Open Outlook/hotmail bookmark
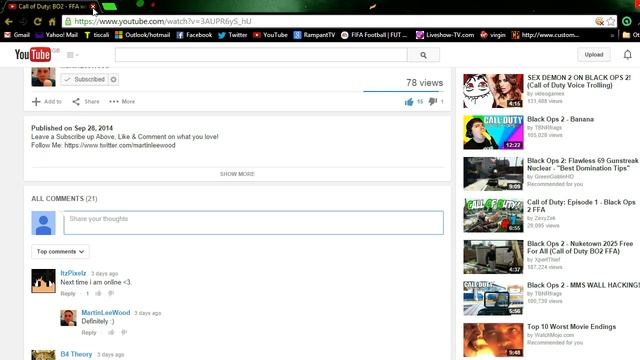The image size is (640, 360). click(142, 35)
